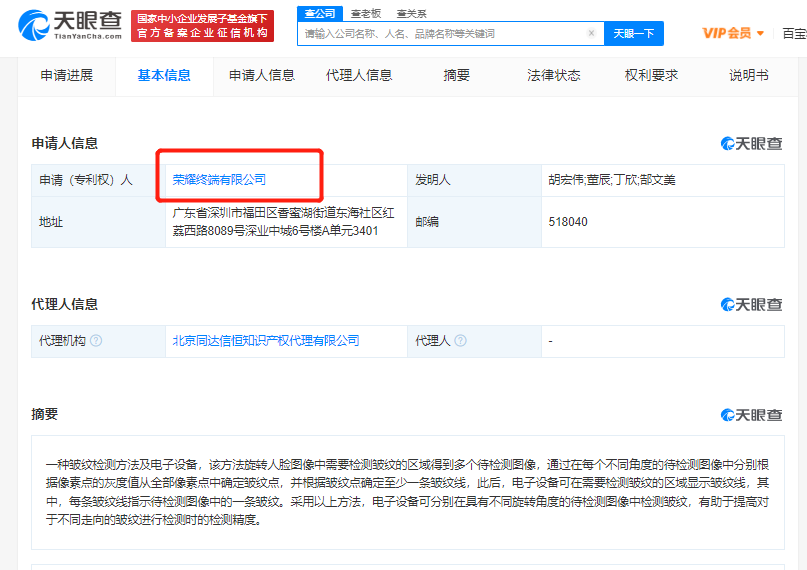807x570 pixels.
Task: Click the abstract paragraph about 皱纹检测方法
Action: pyautogui.click(x=407, y=492)
